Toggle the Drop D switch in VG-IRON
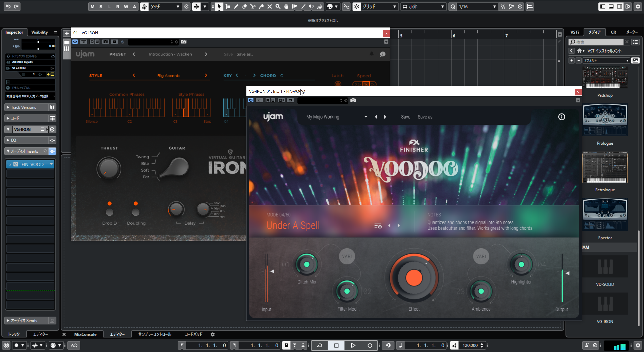The image size is (644, 352). pyautogui.click(x=110, y=212)
